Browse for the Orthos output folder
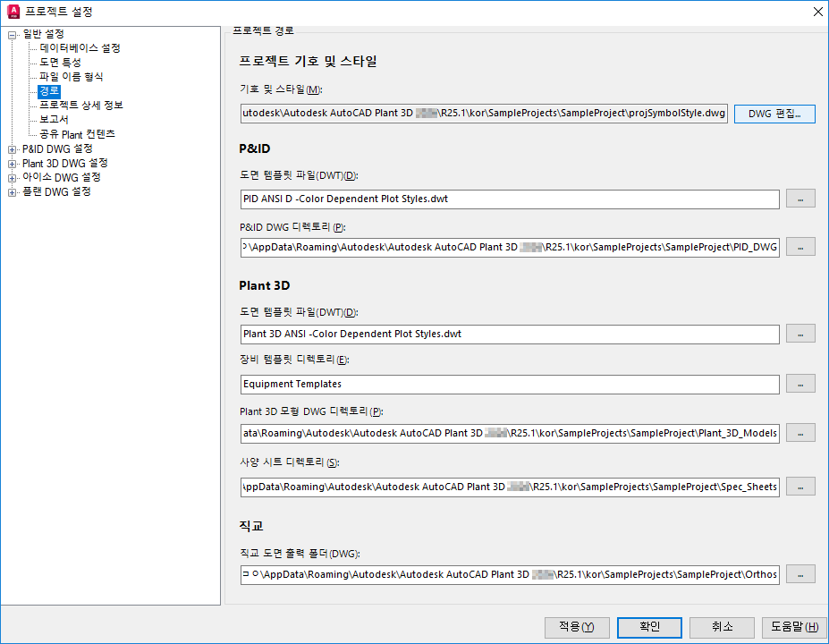The height and width of the screenshot is (644, 829). [800, 574]
